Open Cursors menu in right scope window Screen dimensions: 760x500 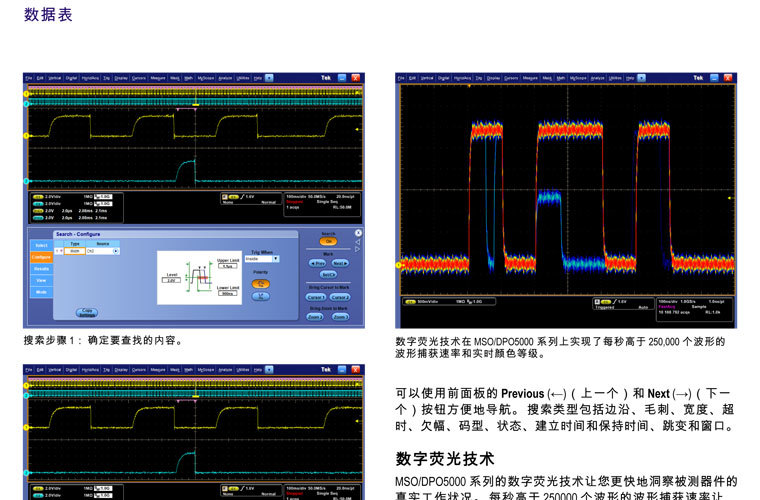click(x=511, y=78)
